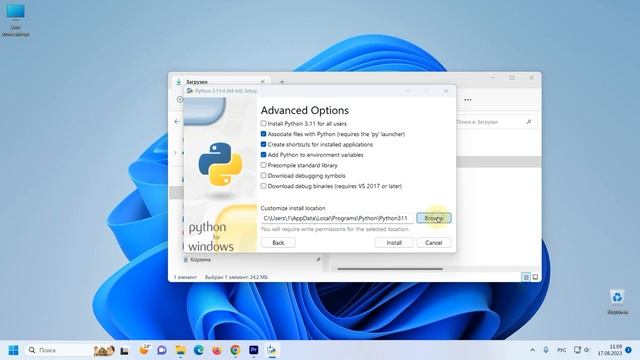
Task: Show hidden system tray icons
Action: click(532, 350)
